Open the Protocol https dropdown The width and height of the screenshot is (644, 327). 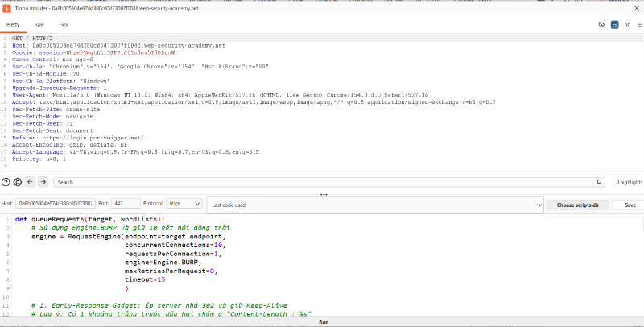184,203
